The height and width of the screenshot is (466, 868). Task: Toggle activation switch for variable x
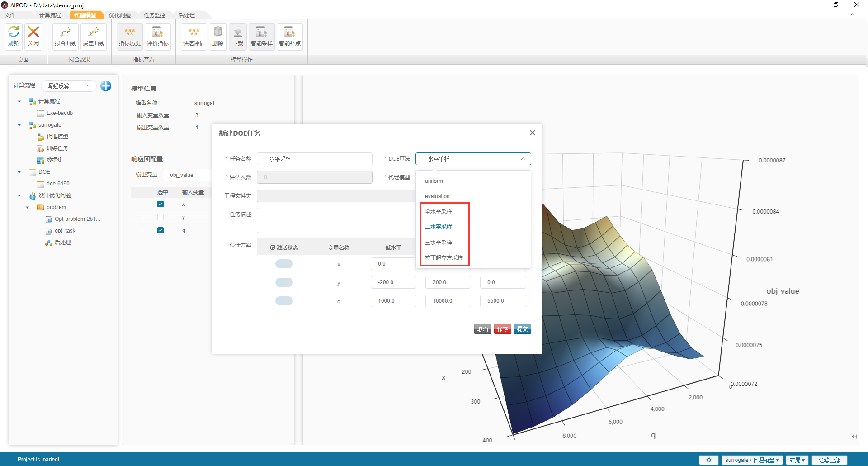[284, 264]
